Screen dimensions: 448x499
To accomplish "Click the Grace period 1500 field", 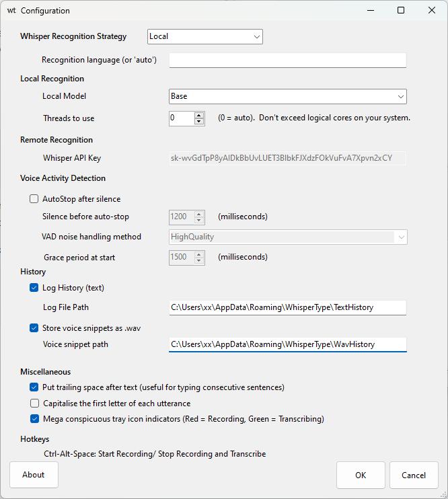I will coord(182,257).
